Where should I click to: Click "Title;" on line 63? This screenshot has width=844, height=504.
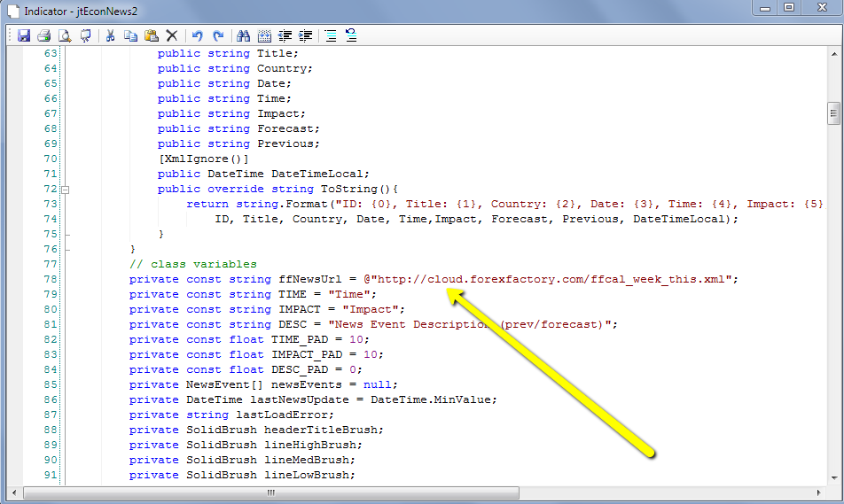point(277,53)
